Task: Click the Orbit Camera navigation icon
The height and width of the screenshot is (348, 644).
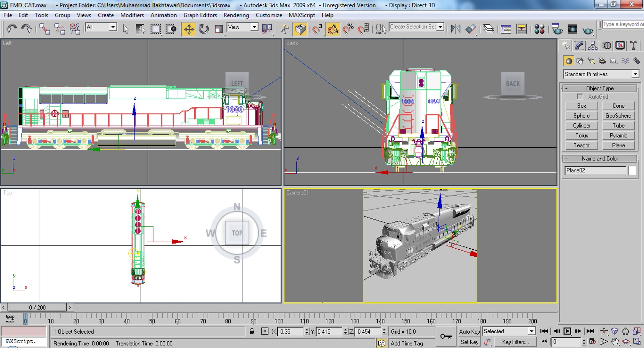Action: 626,341
